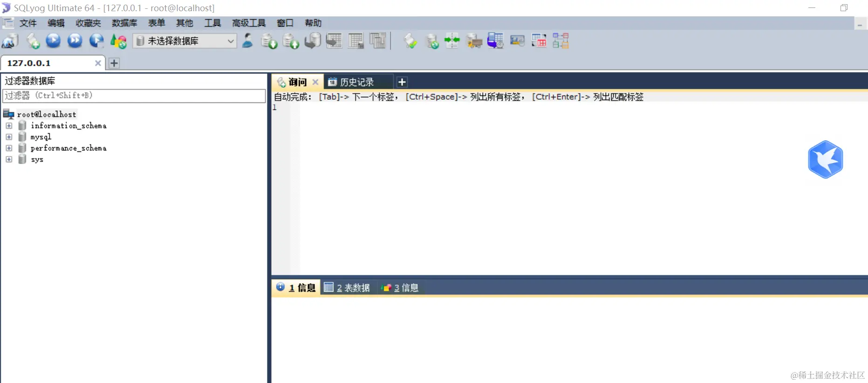Open the 收藏夹 menu
The width and height of the screenshot is (868, 383).
tap(88, 23)
